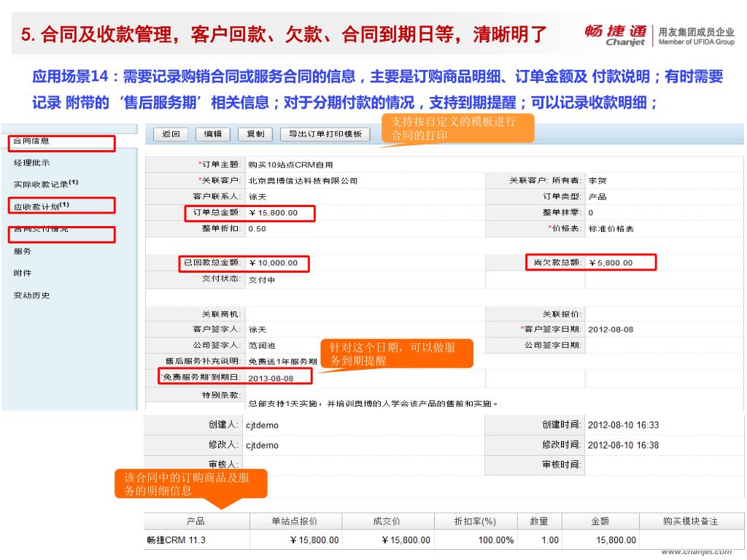Image resolution: width=747 pixels, height=560 pixels.
Task: Click the 购买模块备注 column header
Action: tap(691, 521)
